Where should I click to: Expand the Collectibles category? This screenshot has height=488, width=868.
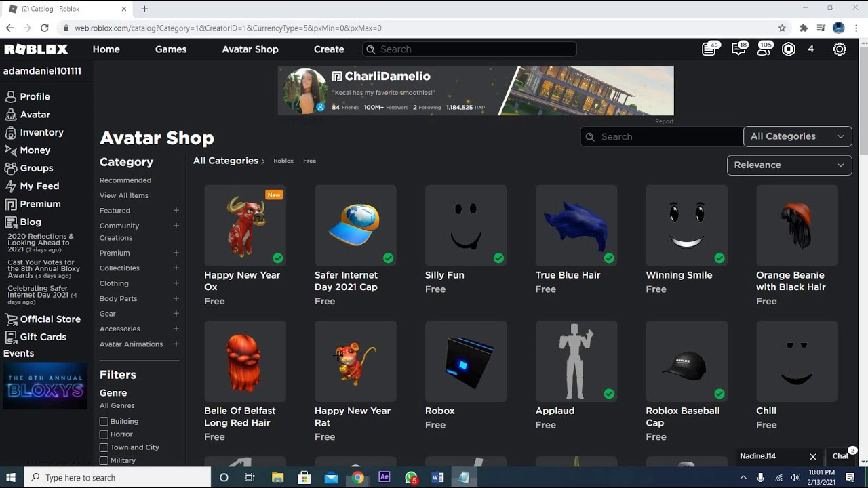176,268
